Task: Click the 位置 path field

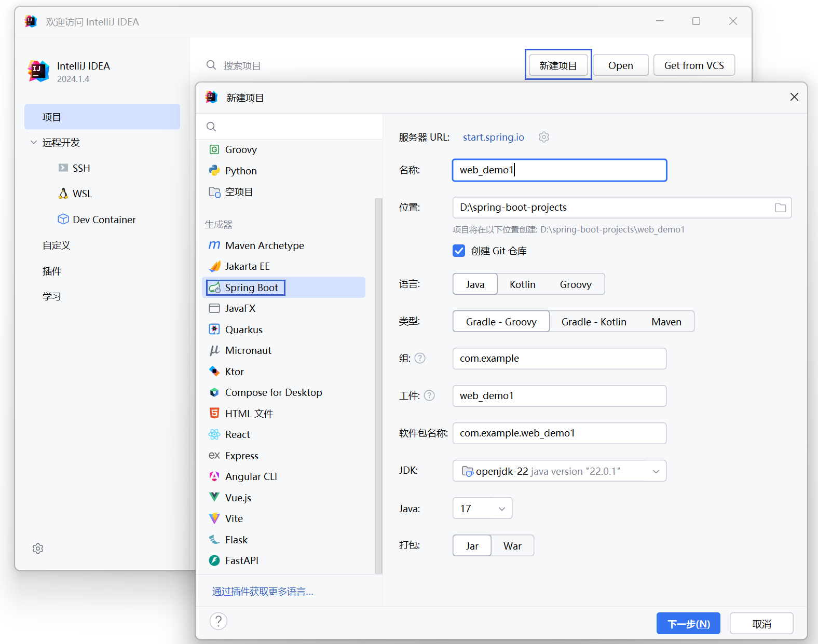Action: [x=622, y=208]
